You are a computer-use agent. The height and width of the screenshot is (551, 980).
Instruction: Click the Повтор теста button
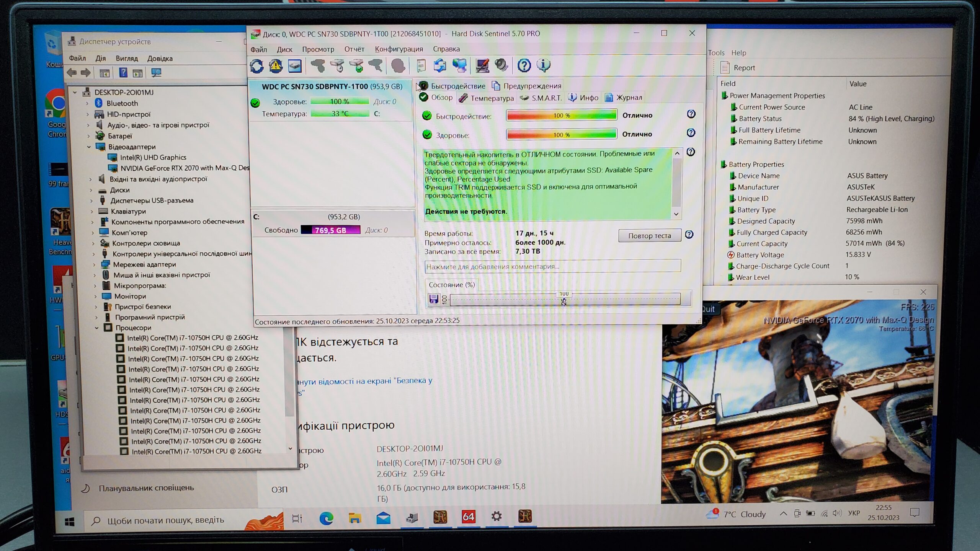649,236
